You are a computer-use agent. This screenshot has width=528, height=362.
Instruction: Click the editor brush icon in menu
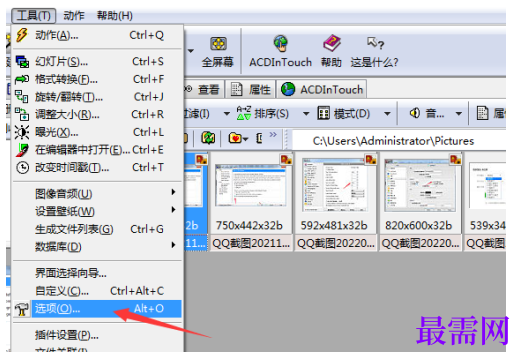(x=22, y=150)
